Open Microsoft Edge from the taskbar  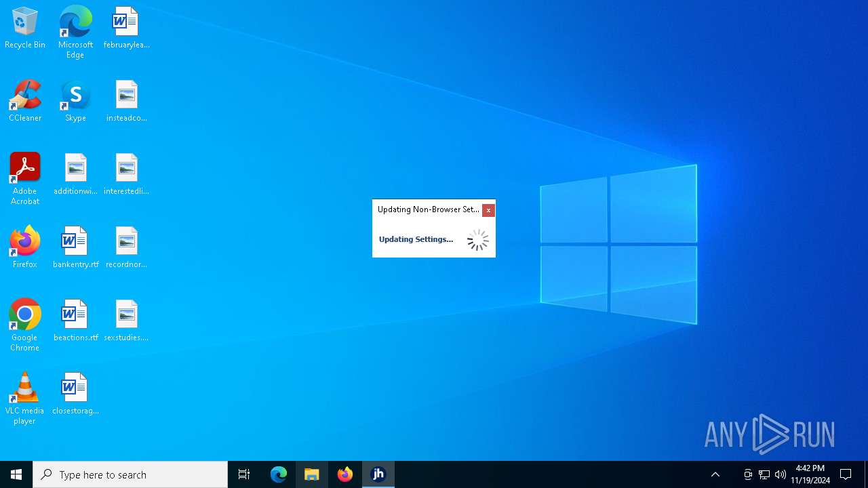[279, 474]
